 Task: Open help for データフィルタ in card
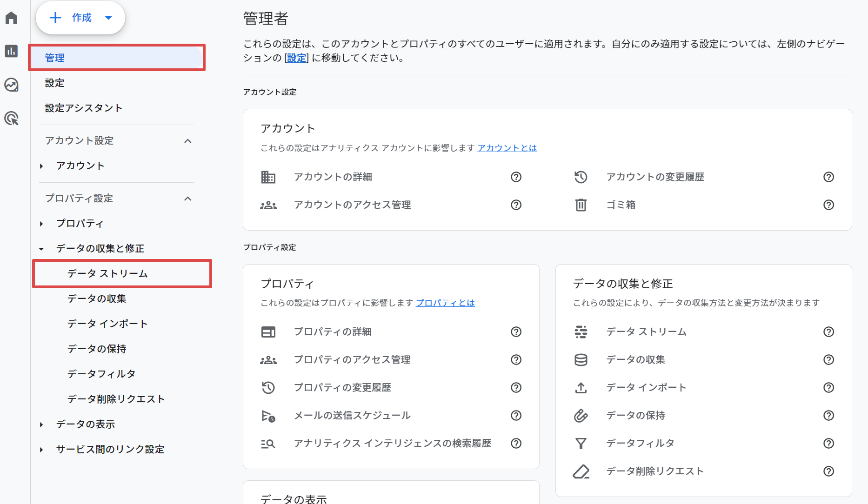(828, 443)
